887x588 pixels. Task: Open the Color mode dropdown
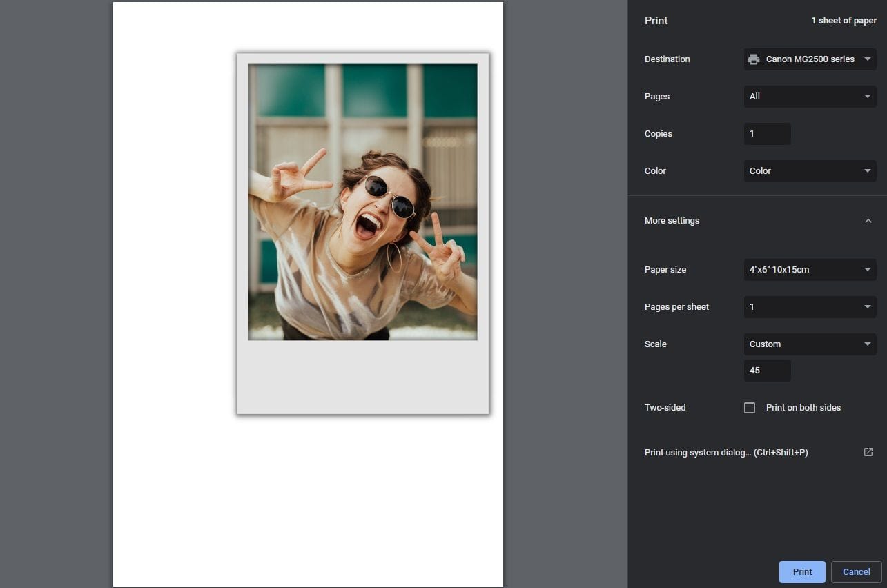pos(810,171)
